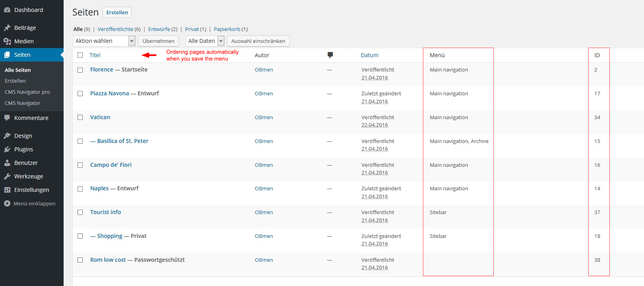Click the Dashboard gauge icon
This screenshot has width=644, height=286.
[x=7, y=10]
